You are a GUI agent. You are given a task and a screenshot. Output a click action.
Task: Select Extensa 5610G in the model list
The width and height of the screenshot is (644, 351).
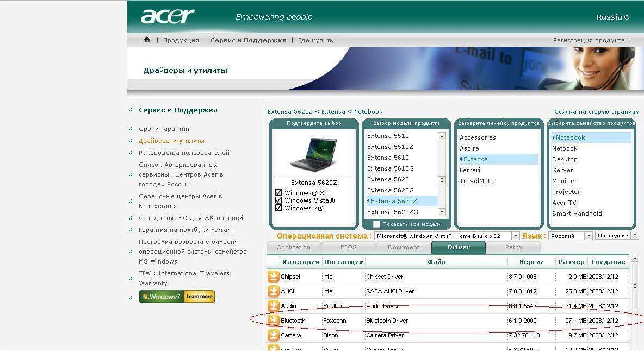[x=390, y=168]
